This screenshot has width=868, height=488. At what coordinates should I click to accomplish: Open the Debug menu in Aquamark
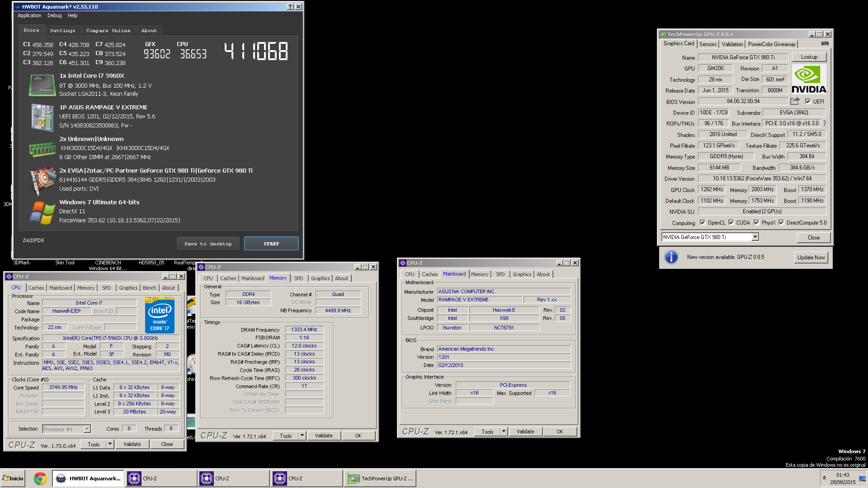point(54,15)
